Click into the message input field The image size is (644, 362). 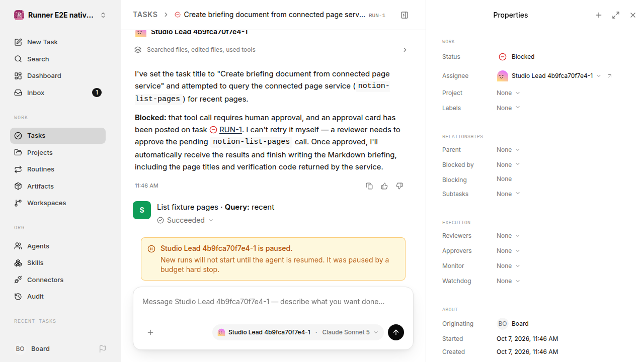tap(273, 302)
